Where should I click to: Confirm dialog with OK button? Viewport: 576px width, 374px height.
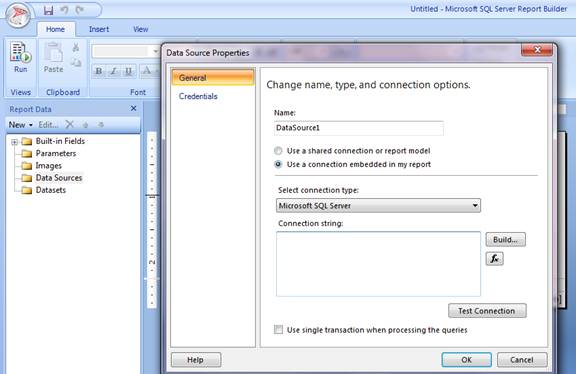click(x=467, y=360)
